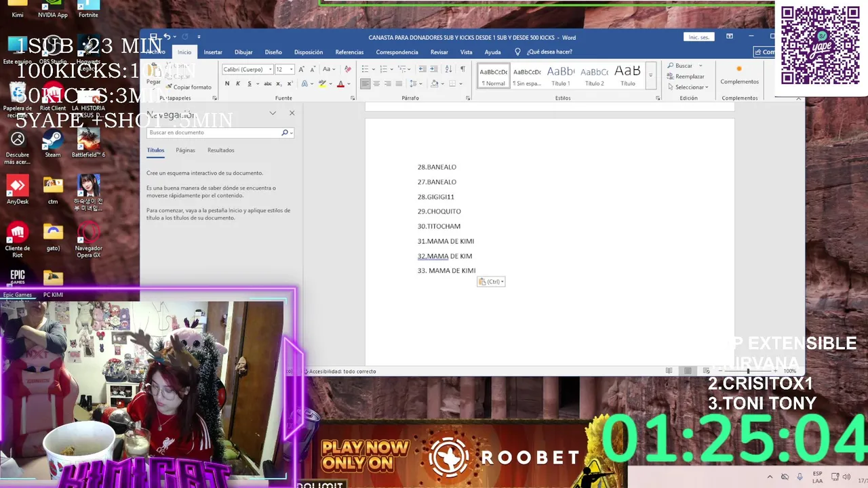Click the Sort (A-Z) icon
The width and height of the screenshot is (868, 488).
tap(449, 69)
